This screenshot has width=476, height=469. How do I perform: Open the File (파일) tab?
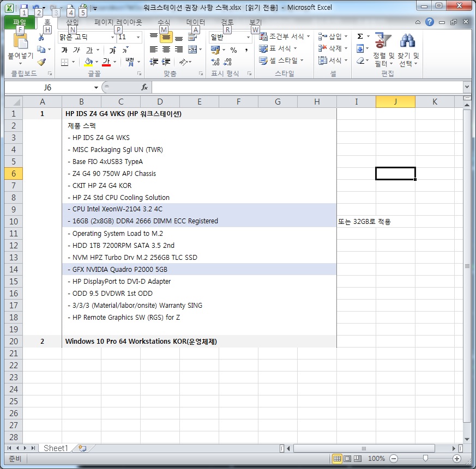tap(20, 22)
